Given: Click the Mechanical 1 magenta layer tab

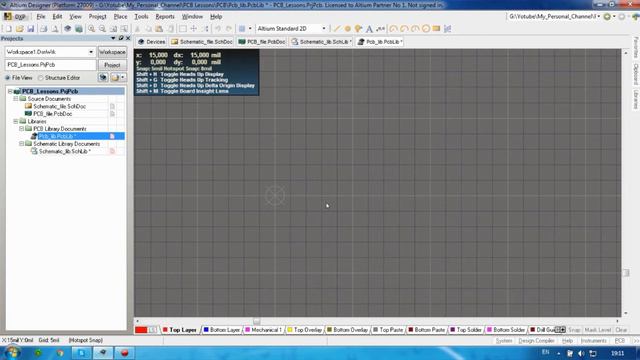Looking at the screenshot, I should [x=264, y=330].
